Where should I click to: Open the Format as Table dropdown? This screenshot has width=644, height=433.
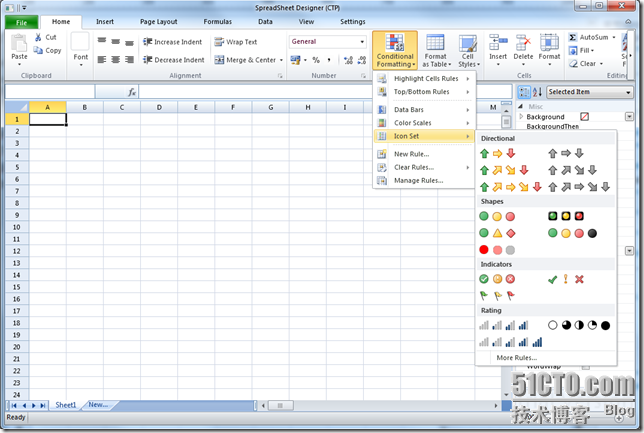(436, 51)
